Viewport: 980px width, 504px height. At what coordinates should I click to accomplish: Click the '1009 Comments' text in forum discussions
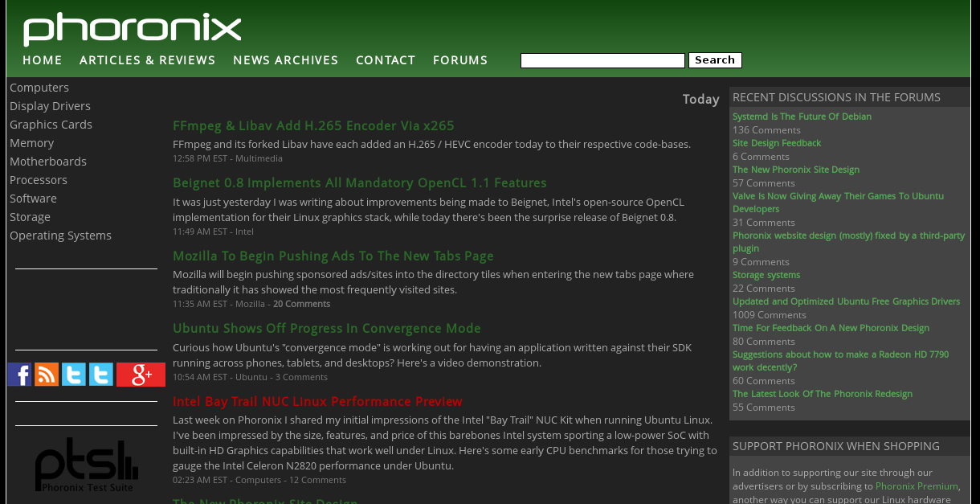(769, 315)
